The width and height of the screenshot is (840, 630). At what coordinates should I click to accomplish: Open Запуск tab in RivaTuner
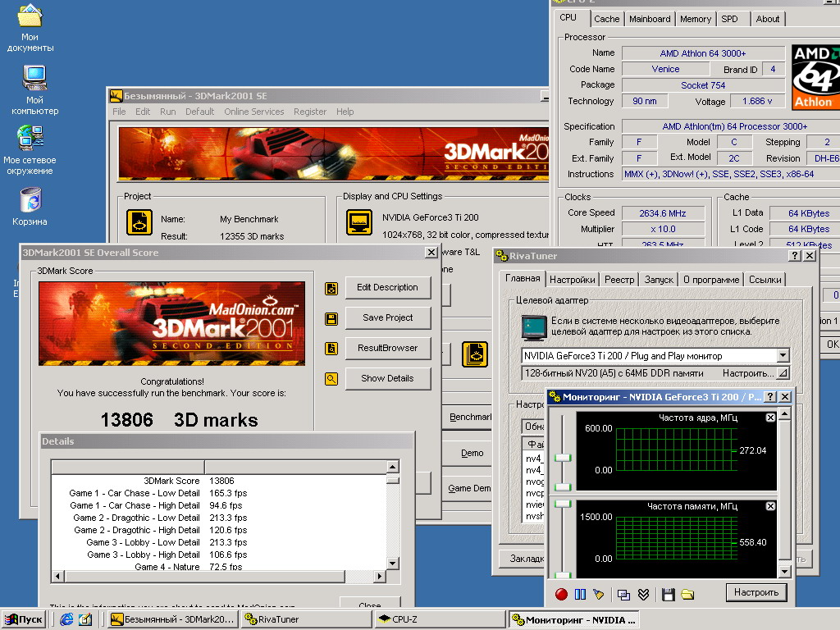click(659, 280)
